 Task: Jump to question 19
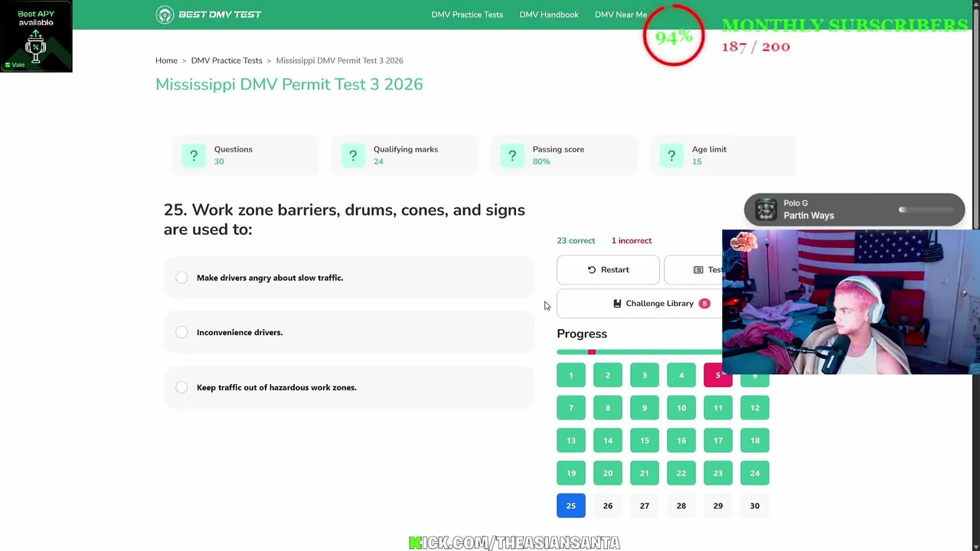tap(571, 473)
